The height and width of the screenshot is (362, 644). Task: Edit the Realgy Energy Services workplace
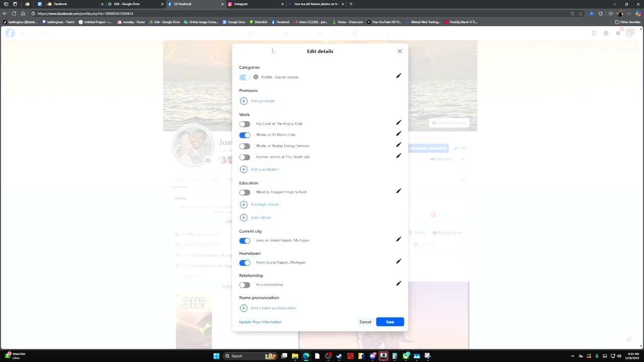398,145
